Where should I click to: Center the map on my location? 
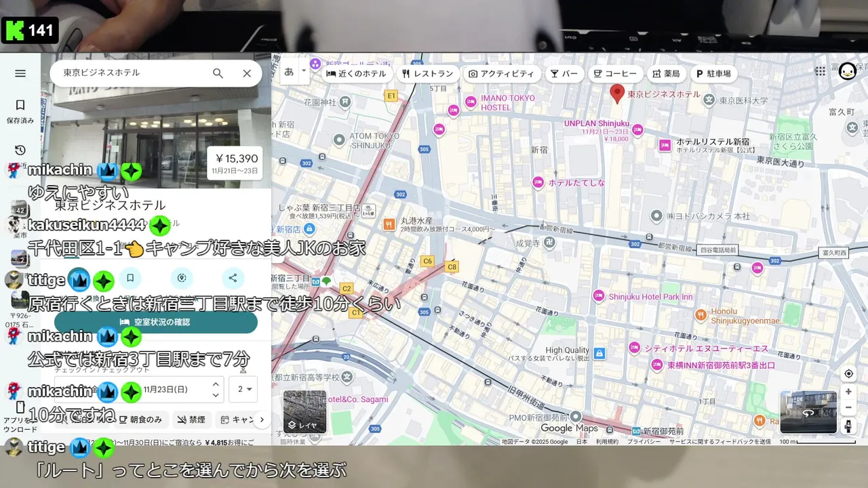point(848,374)
